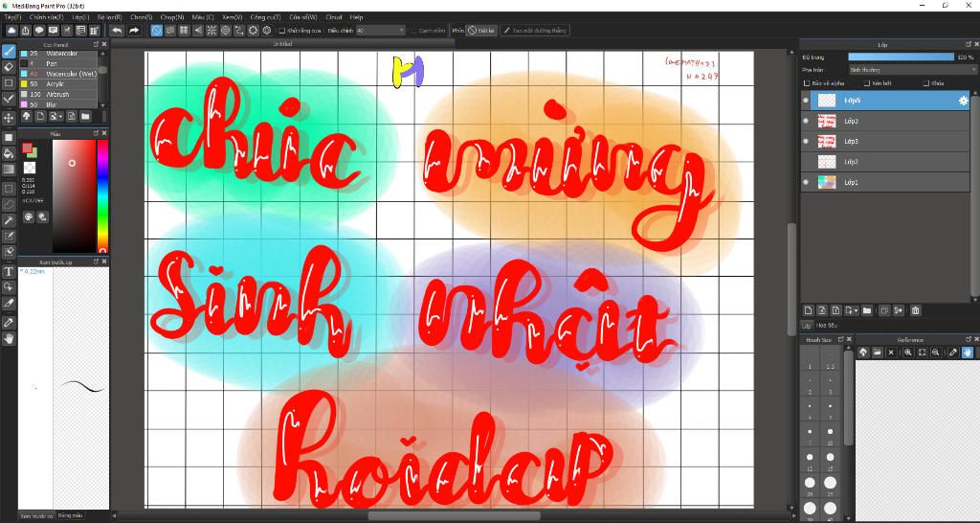Add a new raster layer
The image size is (980, 523).
(808, 310)
